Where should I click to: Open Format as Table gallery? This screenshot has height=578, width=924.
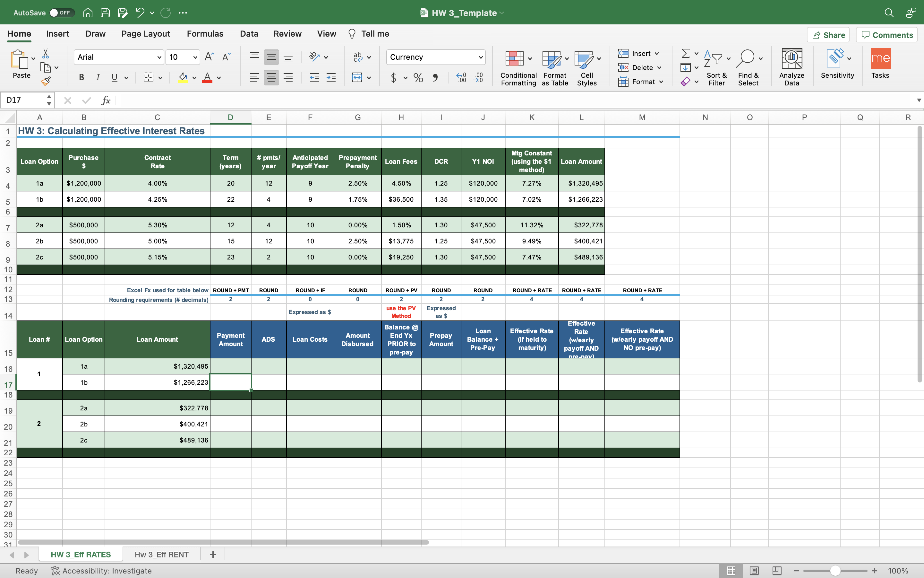pyautogui.click(x=555, y=68)
